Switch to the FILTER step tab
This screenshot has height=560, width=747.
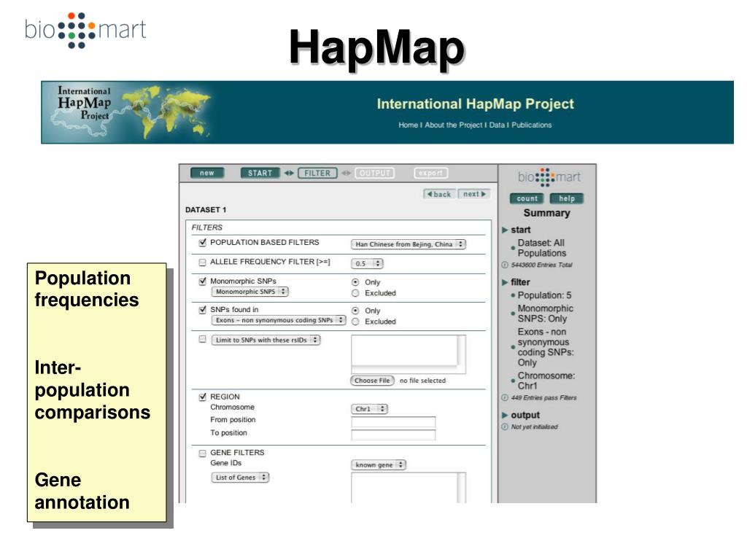[317, 173]
